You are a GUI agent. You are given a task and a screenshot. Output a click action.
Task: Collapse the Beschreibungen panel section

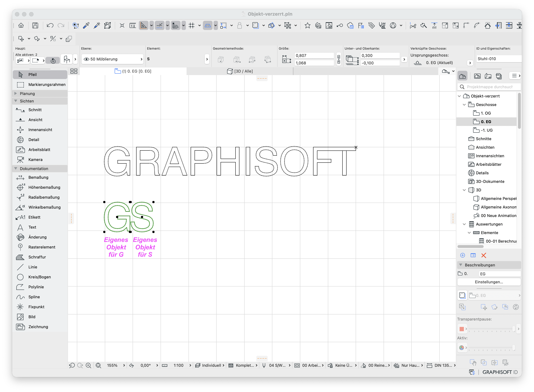461,265
